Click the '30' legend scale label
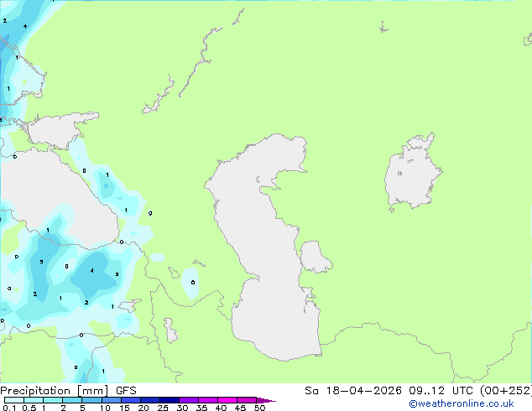532x411 pixels. coord(182,408)
